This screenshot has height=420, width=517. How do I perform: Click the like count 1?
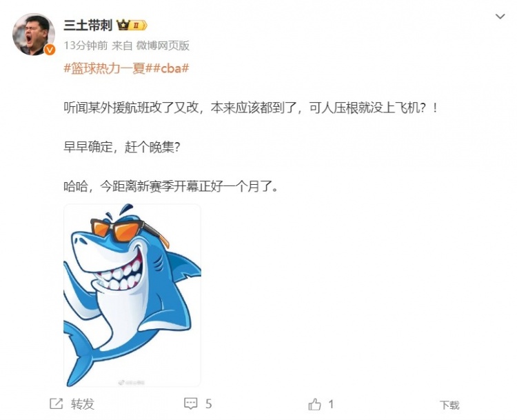pyautogui.click(x=331, y=404)
